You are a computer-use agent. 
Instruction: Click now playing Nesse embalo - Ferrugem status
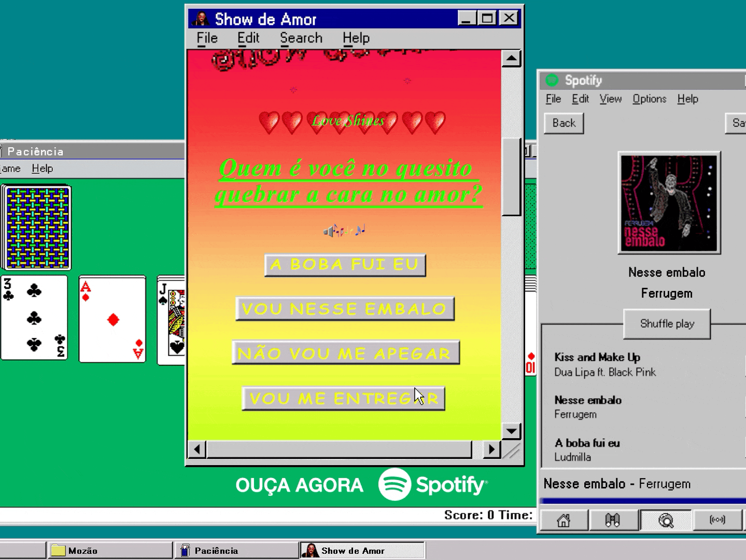(x=617, y=484)
